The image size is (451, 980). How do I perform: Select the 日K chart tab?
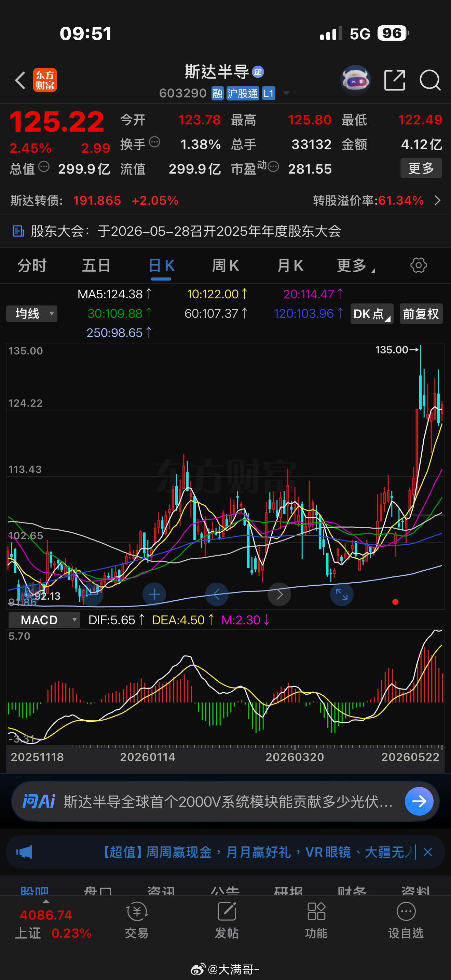click(161, 266)
